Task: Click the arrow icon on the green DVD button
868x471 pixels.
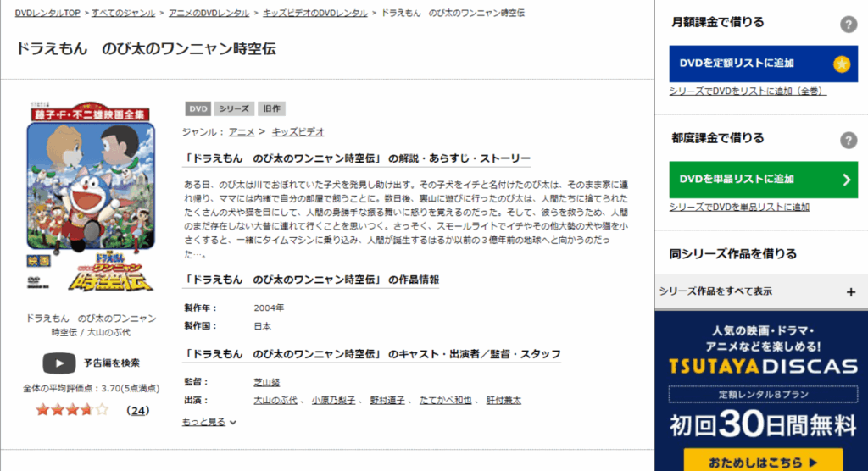Action: [845, 179]
